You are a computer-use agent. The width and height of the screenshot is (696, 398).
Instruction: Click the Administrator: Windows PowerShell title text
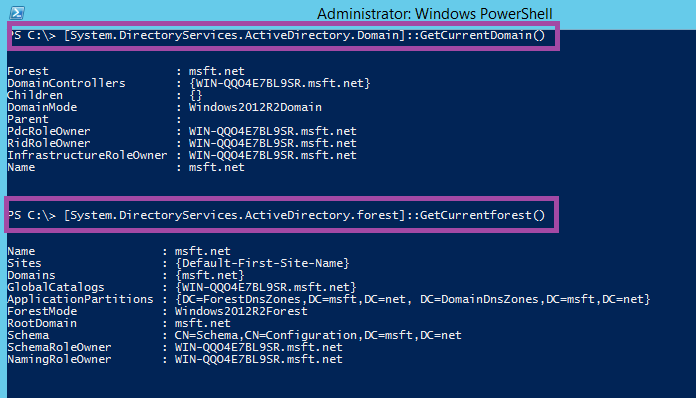coord(435,14)
